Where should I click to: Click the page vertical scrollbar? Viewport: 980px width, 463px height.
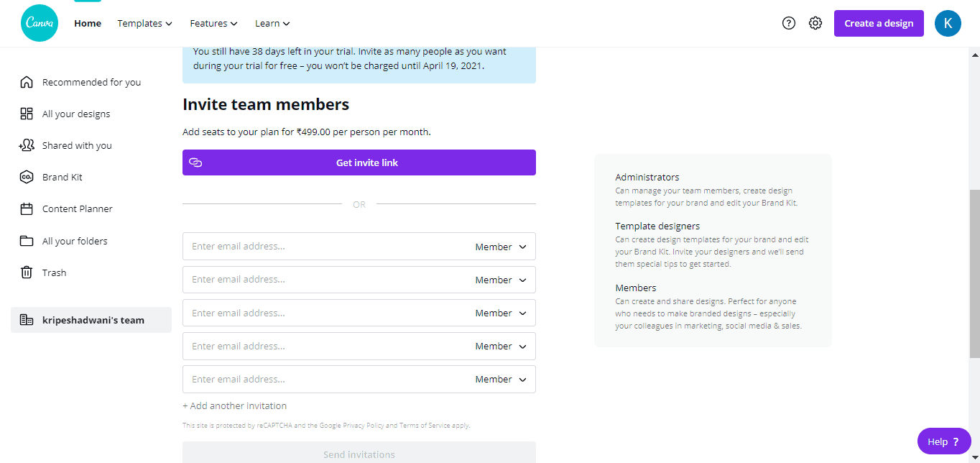[x=974, y=273]
